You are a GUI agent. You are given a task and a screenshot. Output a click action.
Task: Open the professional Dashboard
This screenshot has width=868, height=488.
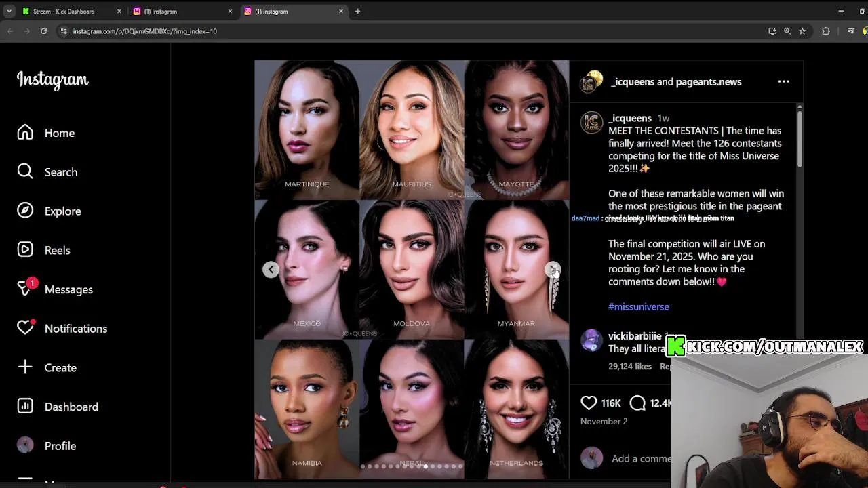58,407
